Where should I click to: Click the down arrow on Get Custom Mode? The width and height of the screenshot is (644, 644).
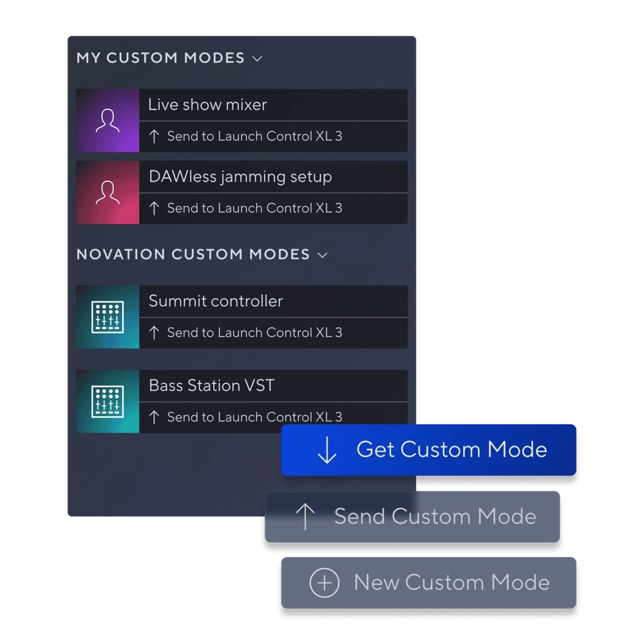pyautogui.click(x=327, y=450)
